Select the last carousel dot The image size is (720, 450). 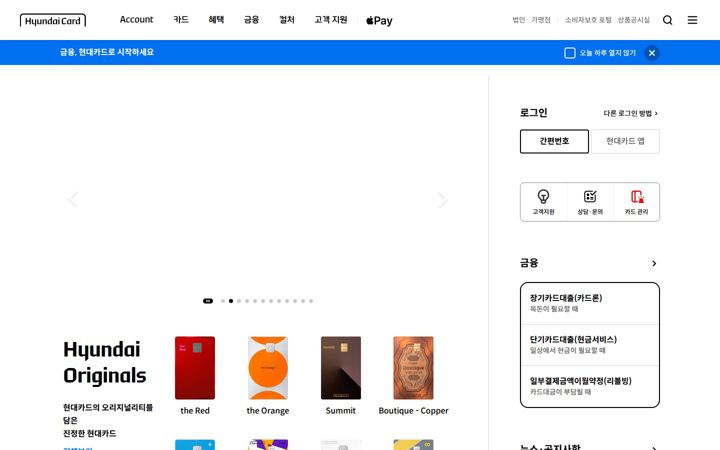click(x=311, y=301)
